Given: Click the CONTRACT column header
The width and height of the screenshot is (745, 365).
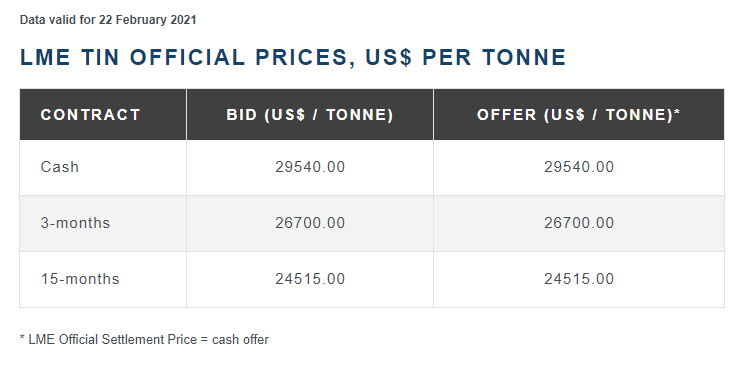Looking at the screenshot, I should tap(90, 115).
